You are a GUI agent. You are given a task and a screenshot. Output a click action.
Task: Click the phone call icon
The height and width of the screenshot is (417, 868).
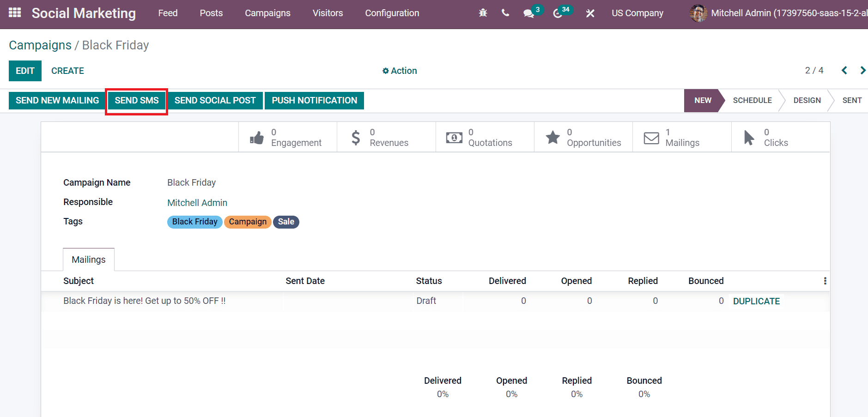[505, 13]
